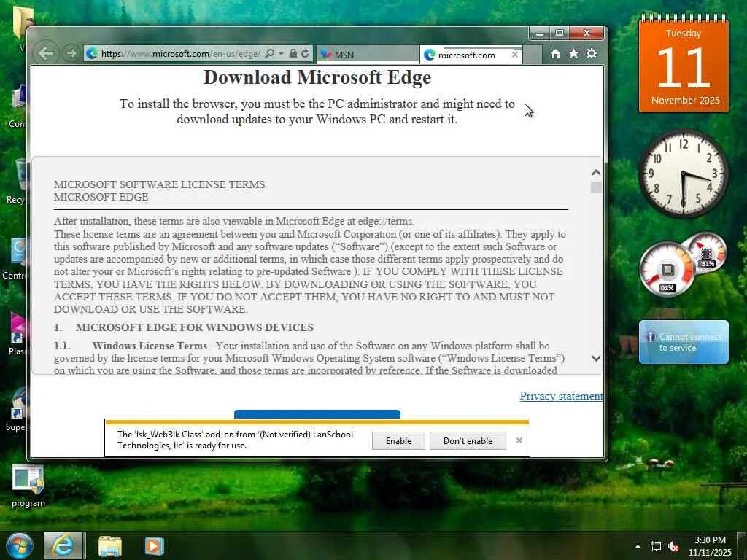Switch to the MSN tab
This screenshot has width=747, height=560.
[x=367, y=55]
